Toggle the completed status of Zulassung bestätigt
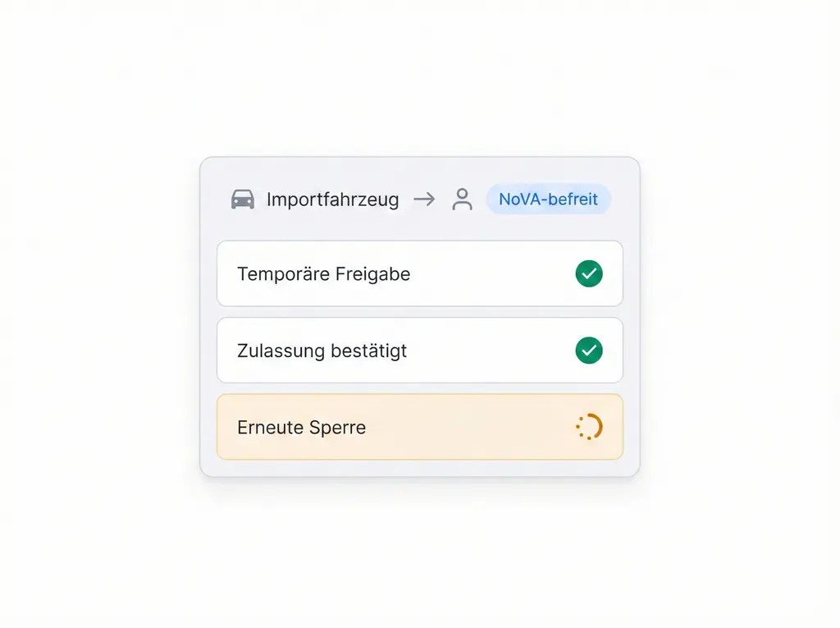The width and height of the screenshot is (840, 628). click(x=589, y=351)
